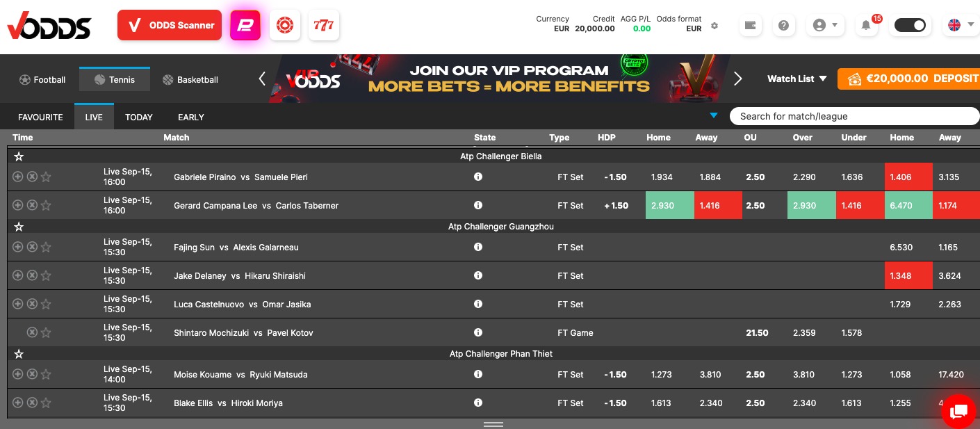Show info for Jake Delaney vs Hikaru Shiraishi
The image size is (980, 429).
[478, 275]
